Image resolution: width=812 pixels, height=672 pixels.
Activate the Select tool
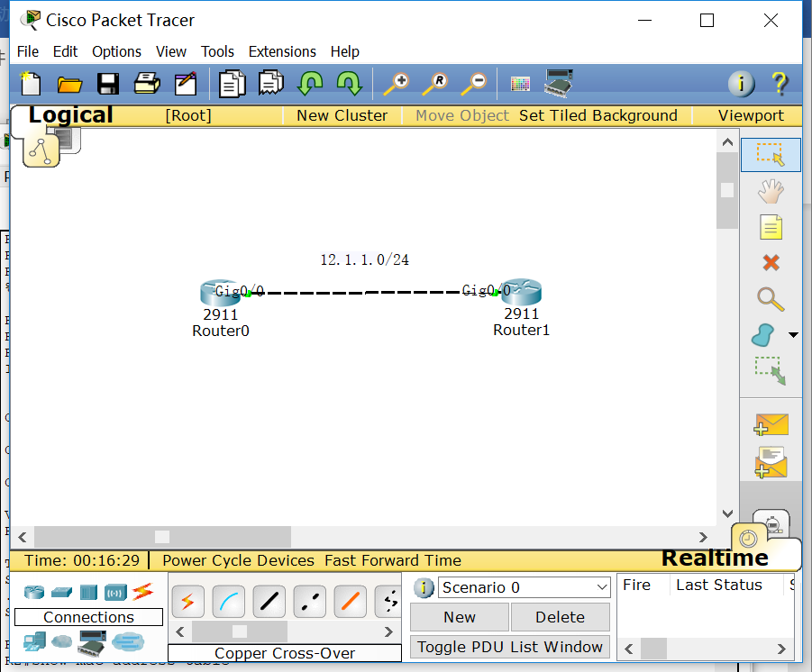(x=771, y=155)
